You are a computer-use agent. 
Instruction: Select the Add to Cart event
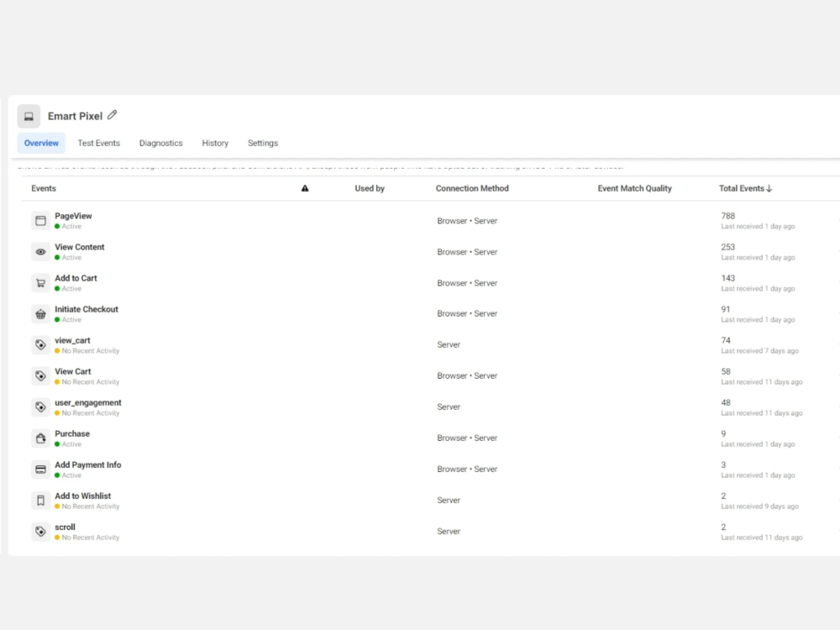tap(76, 278)
